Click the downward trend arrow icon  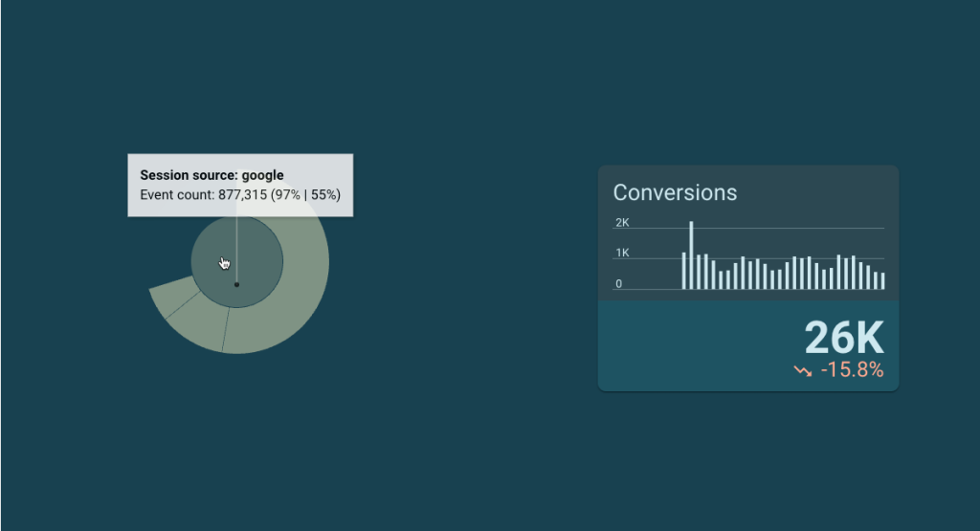pos(803,371)
